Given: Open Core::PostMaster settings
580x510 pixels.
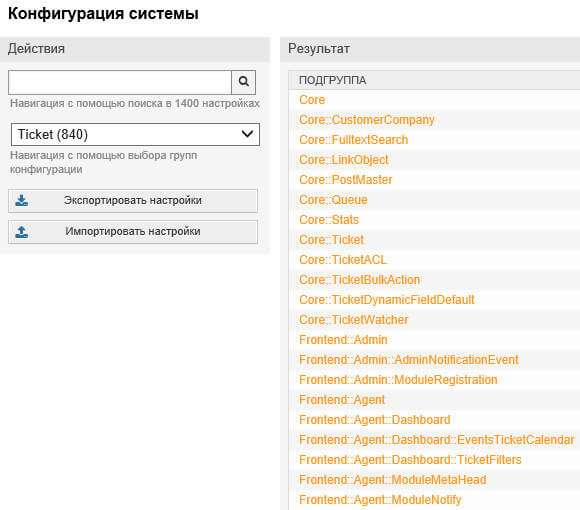Looking at the screenshot, I should [345, 180].
